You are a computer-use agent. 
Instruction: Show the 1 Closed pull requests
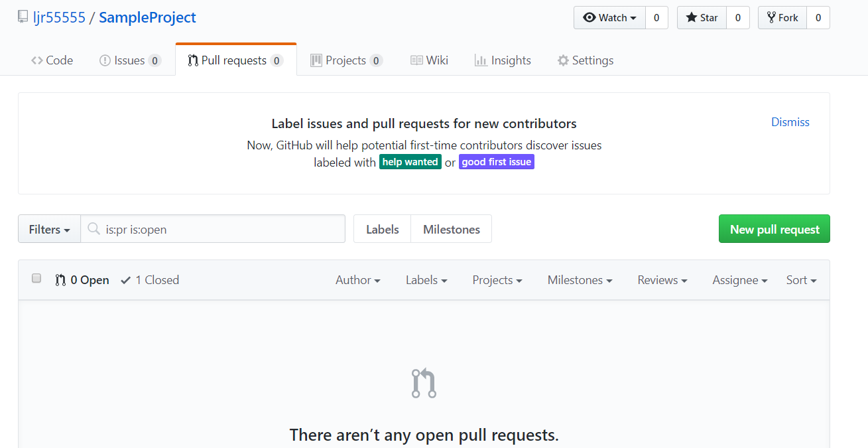pyautogui.click(x=150, y=280)
